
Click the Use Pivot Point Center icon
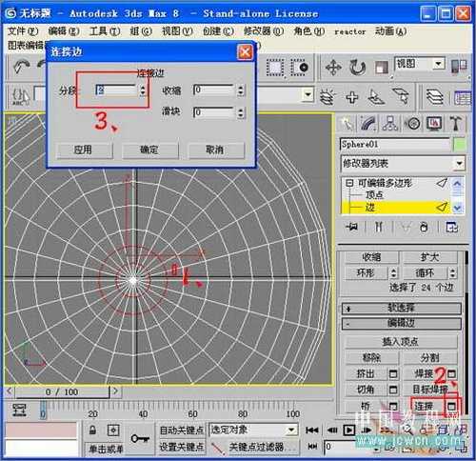pyautogui.click(x=459, y=66)
